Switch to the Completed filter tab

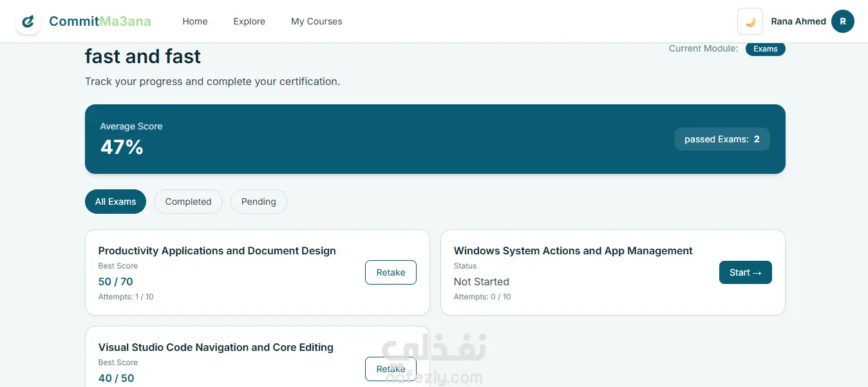[x=188, y=202]
